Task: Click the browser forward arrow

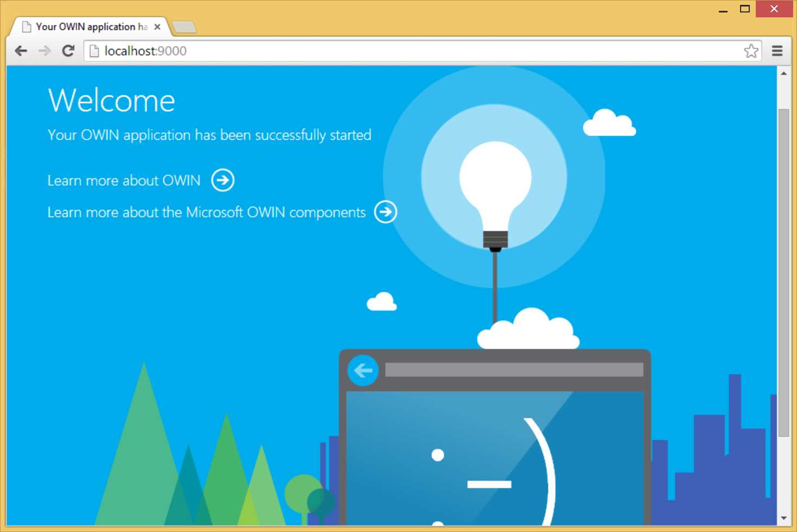Action: pos(44,51)
